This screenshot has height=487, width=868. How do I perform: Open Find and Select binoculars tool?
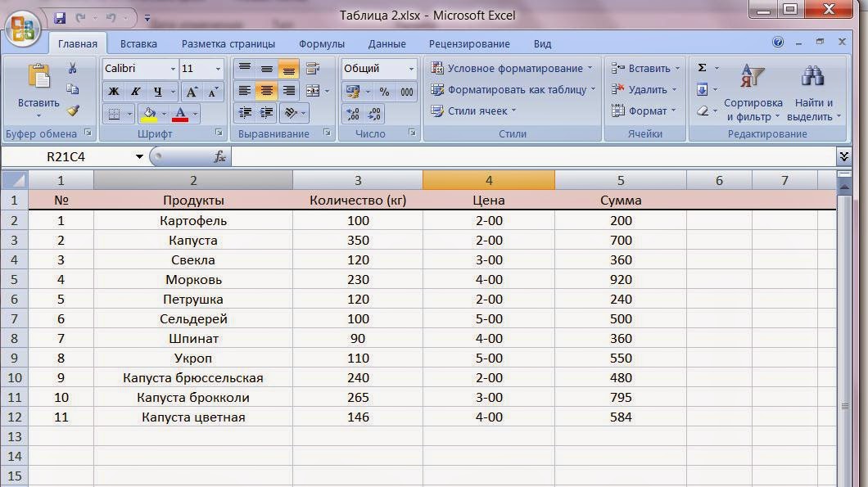click(812, 78)
